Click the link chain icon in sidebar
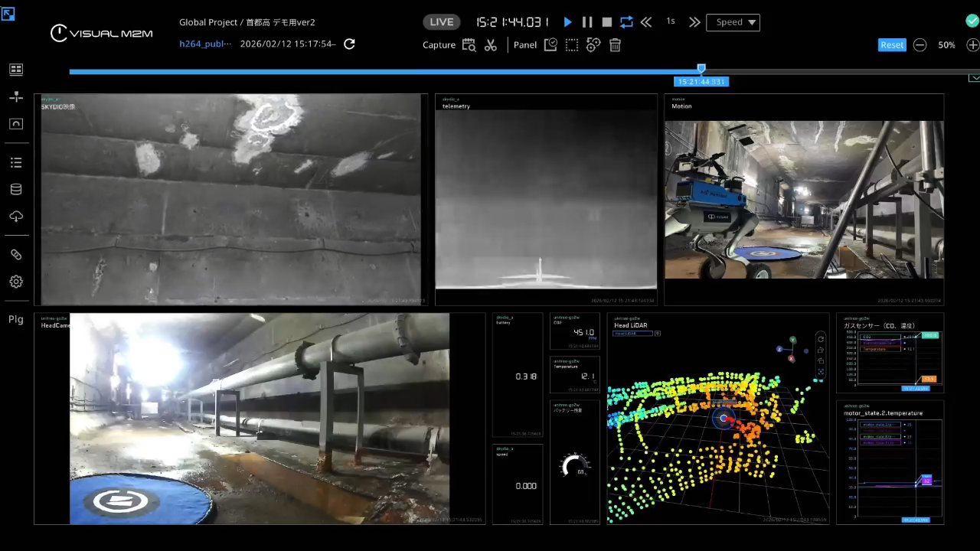Image resolution: width=980 pixels, height=551 pixels. pyautogui.click(x=15, y=255)
